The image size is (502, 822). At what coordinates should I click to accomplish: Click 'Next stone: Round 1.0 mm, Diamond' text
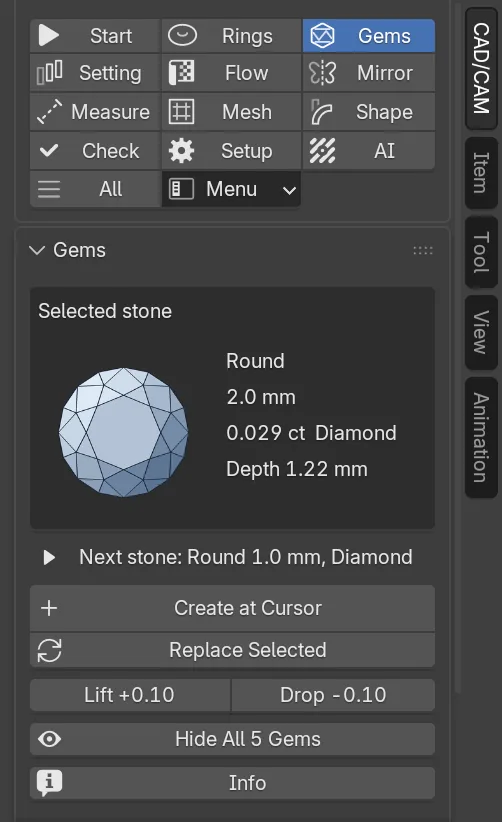pyautogui.click(x=246, y=557)
